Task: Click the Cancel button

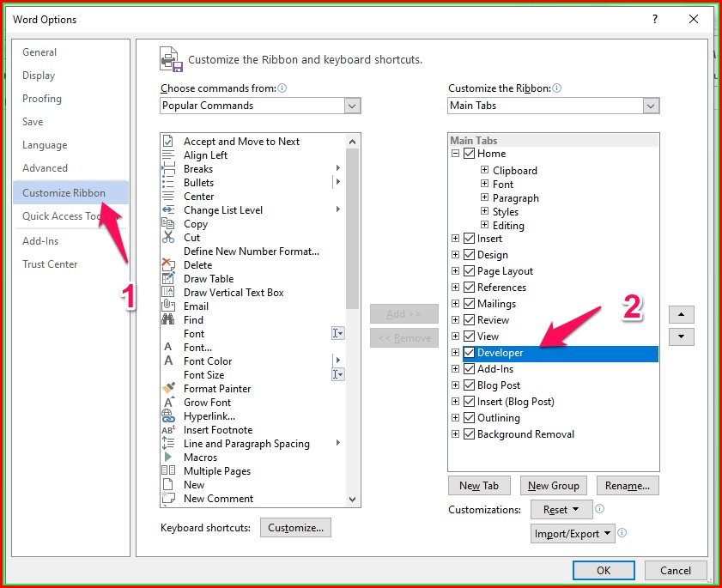Action: 676,570
